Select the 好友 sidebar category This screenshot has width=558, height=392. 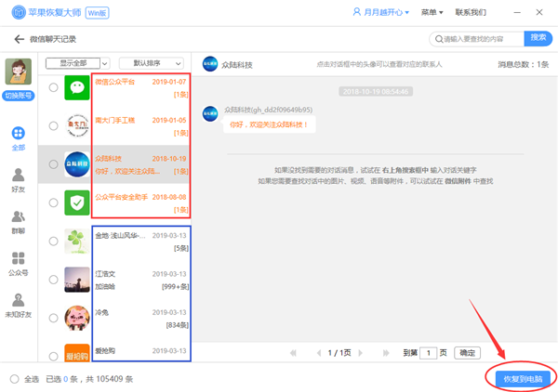pyautogui.click(x=19, y=180)
